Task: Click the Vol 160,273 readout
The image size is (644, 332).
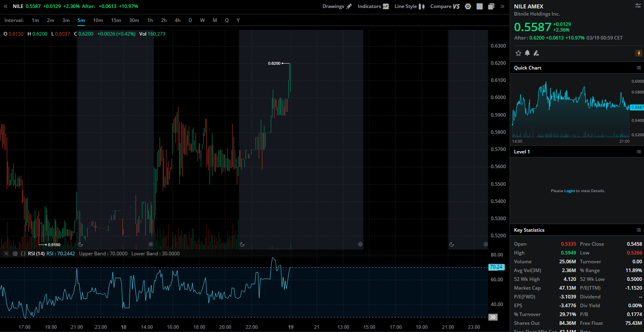Action: point(152,34)
